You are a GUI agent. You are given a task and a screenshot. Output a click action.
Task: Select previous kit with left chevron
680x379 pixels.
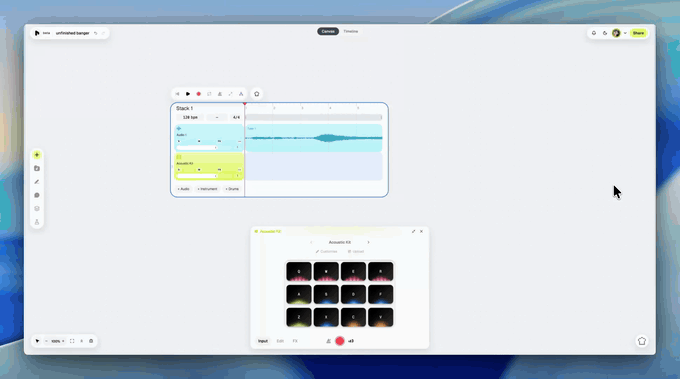click(311, 242)
